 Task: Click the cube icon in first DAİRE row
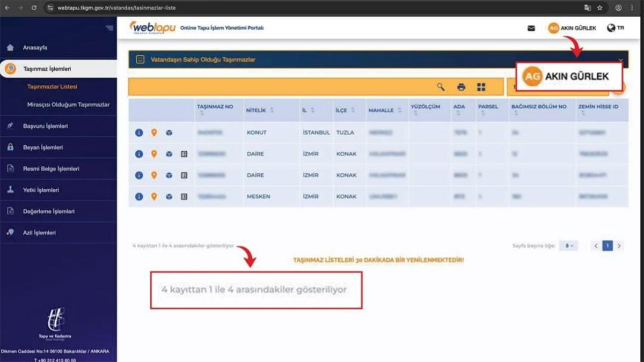click(x=169, y=154)
